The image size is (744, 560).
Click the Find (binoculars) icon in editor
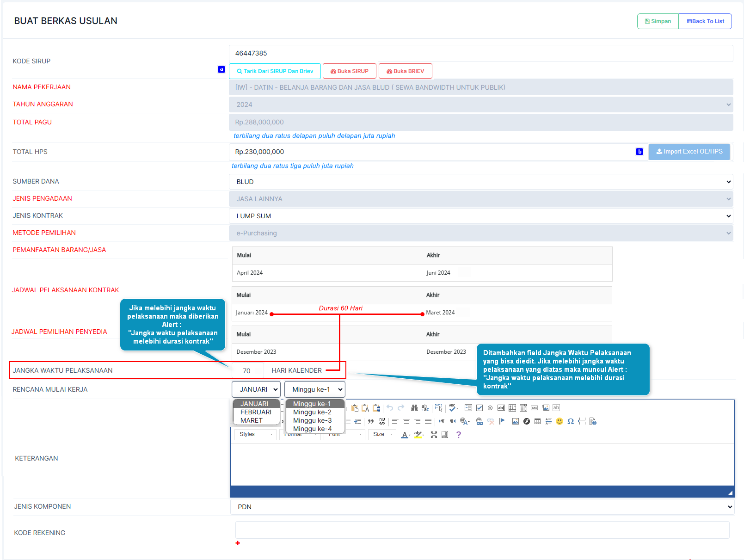point(414,408)
